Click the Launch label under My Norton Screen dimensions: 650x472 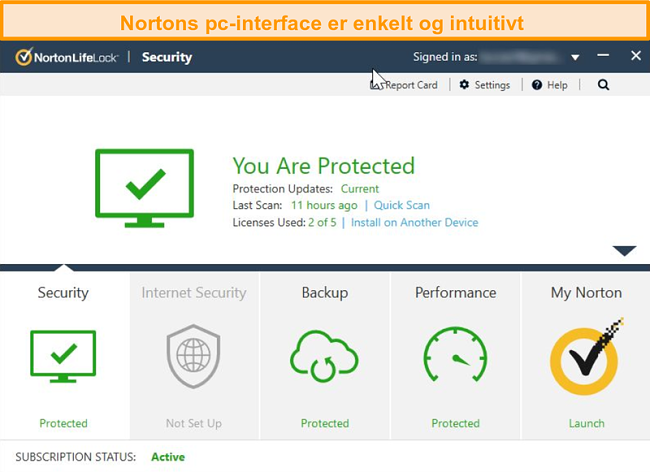point(586,423)
